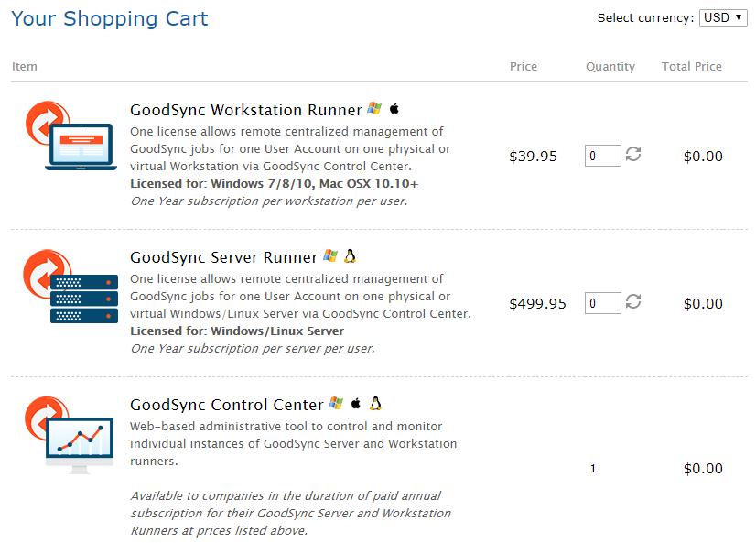Refresh quantity for Workstation Runner
The width and height of the screenshot is (756, 543).
[x=633, y=155]
